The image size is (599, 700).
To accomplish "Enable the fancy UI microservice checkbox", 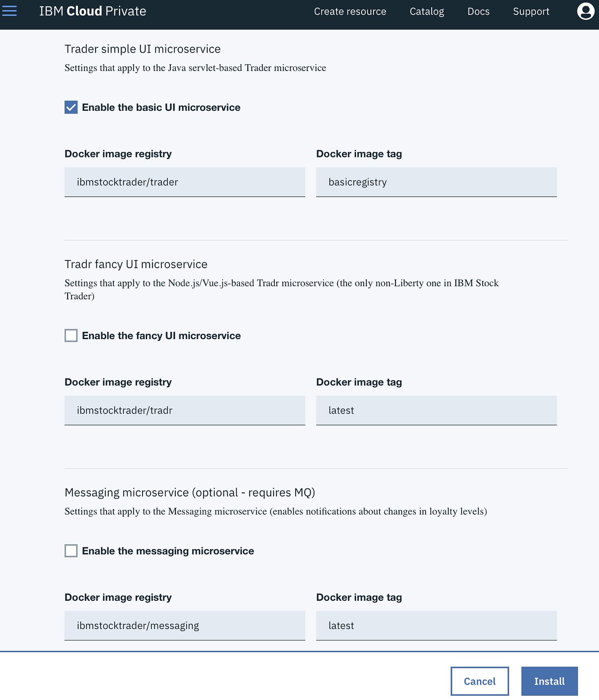I will coord(71,336).
